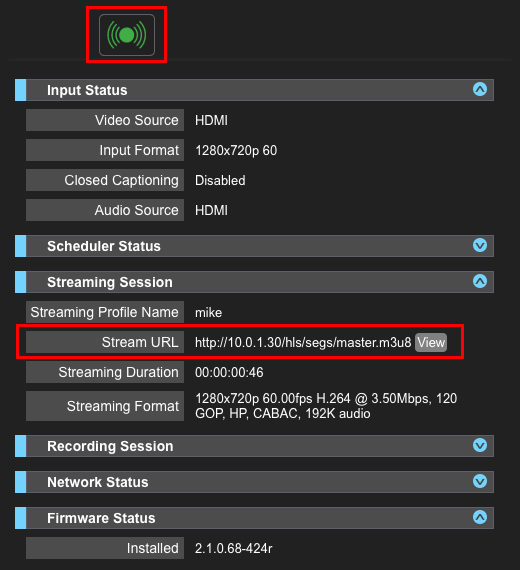Expand the Scheduler Status section chevron
The height and width of the screenshot is (570, 520).
pos(480,245)
